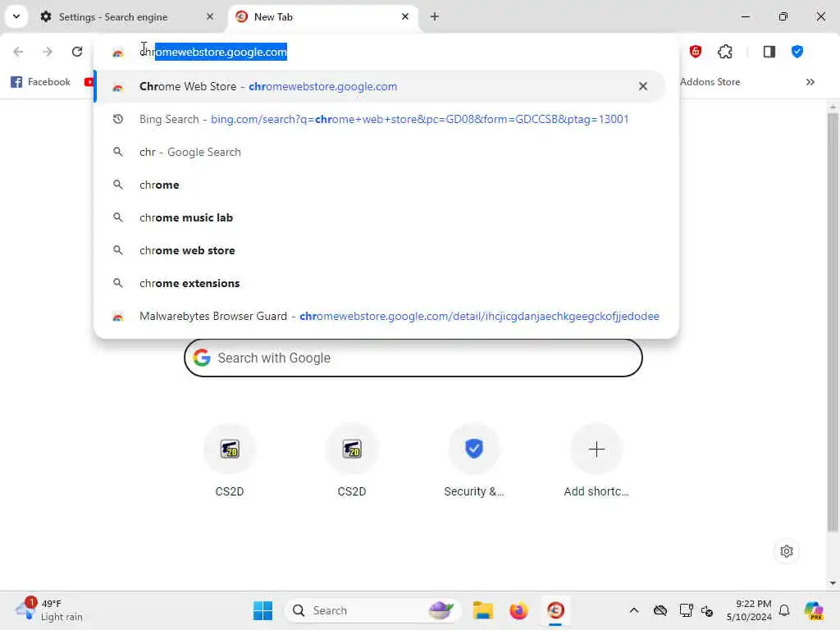Open a new tab with plus button
This screenshot has width=840, height=630.
pyautogui.click(x=435, y=16)
